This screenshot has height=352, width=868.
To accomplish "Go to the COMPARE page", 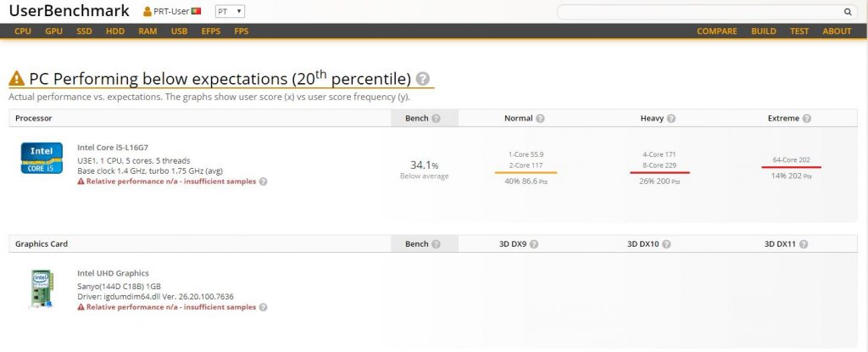I will (716, 31).
